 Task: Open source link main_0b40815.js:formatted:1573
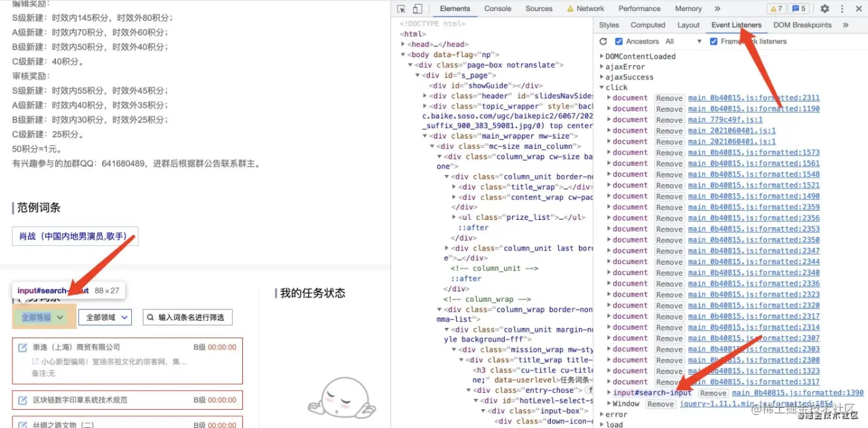[754, 152]
